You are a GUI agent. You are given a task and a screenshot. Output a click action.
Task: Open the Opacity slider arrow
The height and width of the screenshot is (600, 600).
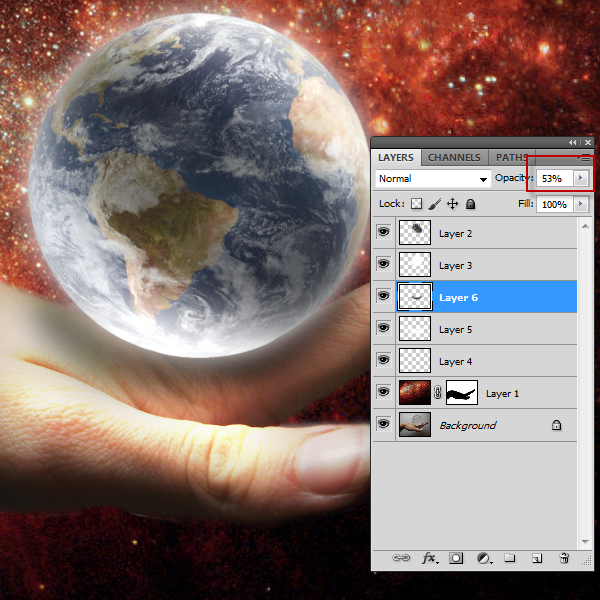(x=580, y=178)
